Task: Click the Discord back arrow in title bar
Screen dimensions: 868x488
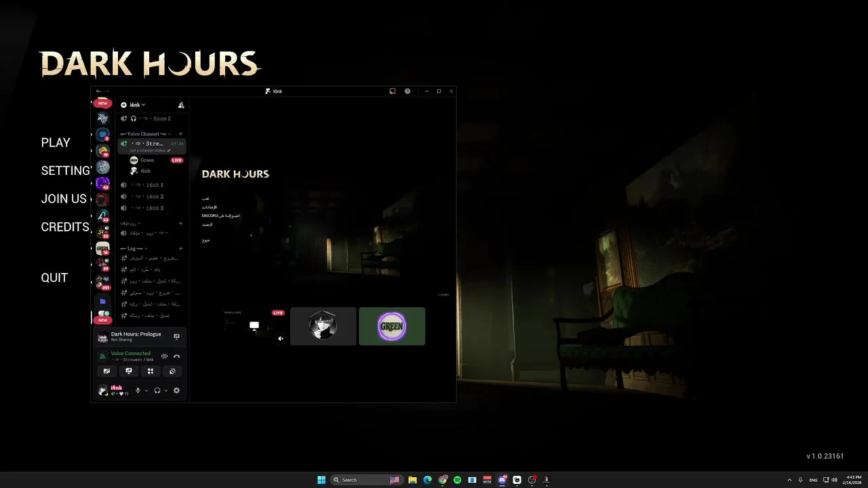Action: click(x=98, y=91)
